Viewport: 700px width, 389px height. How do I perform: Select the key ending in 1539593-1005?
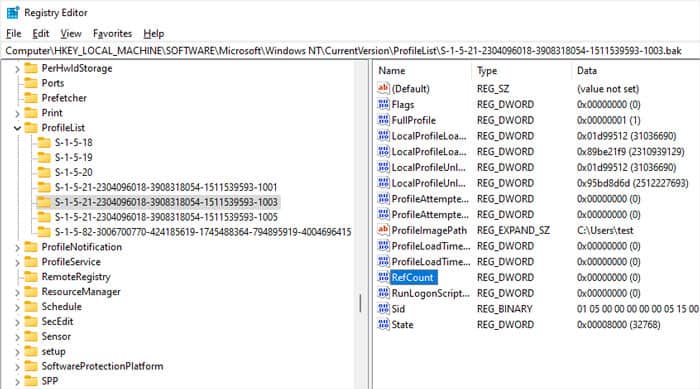(166, 217)
